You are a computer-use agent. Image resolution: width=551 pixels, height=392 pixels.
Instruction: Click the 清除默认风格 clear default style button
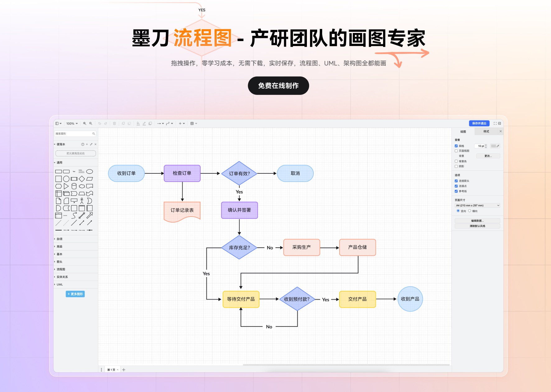tap(477, 226)
